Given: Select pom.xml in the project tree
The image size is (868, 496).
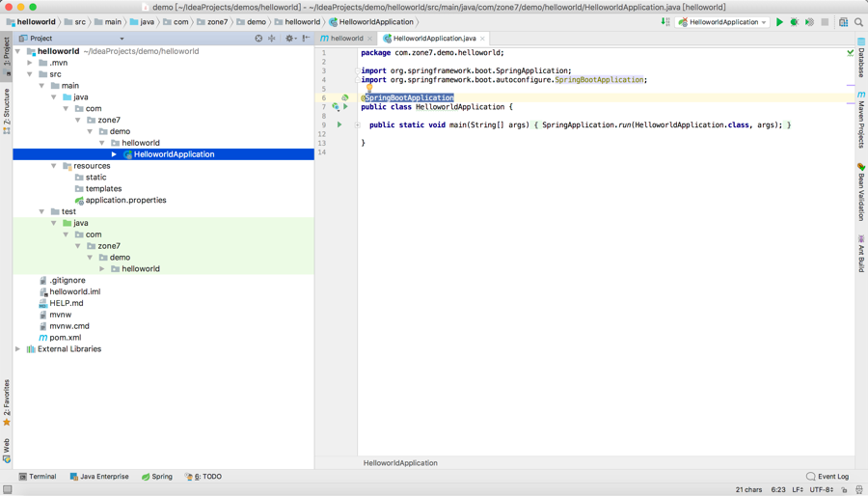Looking at the screenshot, I should pos(65,338).
